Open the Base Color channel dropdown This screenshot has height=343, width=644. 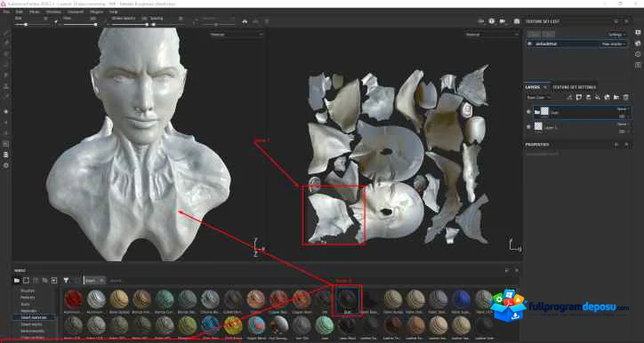pyautogui.click(x=539, y=98)
